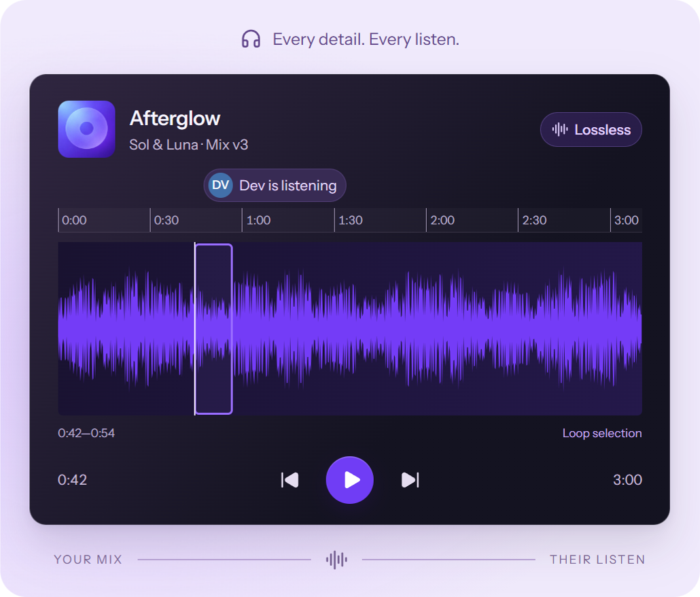The height and width of the screenshot is (597, 700).
Task: Click the 3:00 total duration label
Action: [627, 480]
